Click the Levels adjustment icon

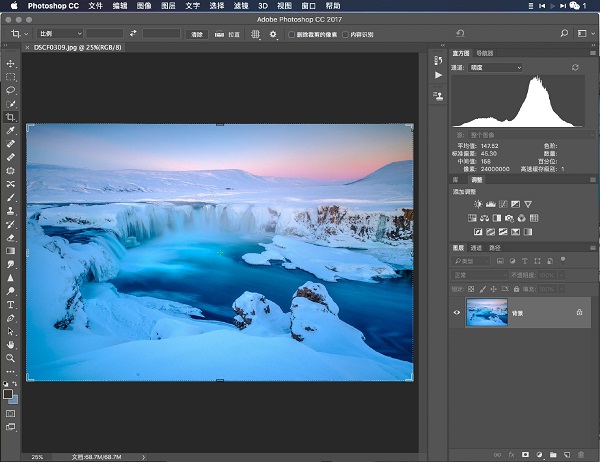click(490, 205)
